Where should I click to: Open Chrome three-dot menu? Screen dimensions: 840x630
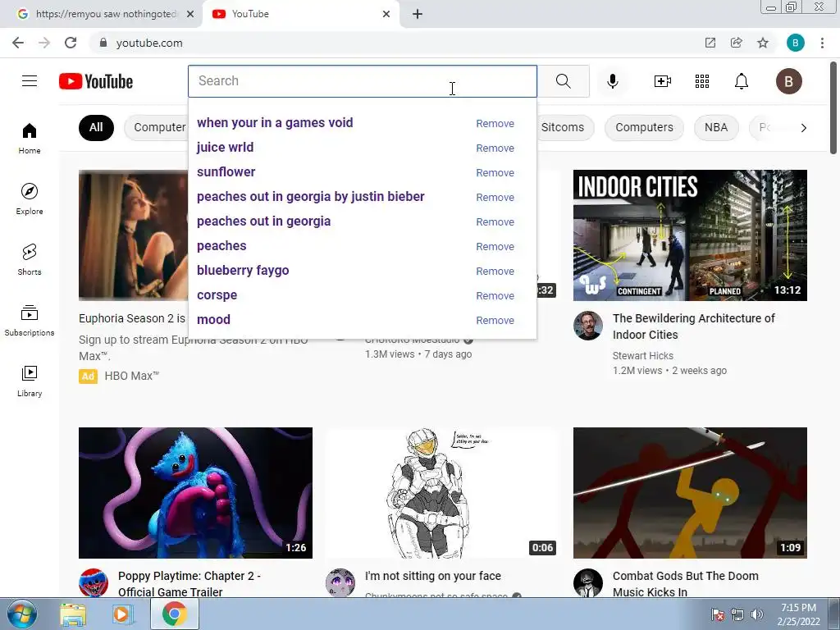click(x=822, y=43)
